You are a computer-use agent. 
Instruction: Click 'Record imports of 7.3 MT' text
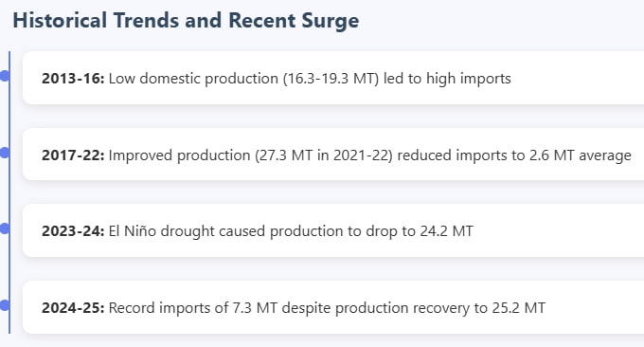point(193,307)
